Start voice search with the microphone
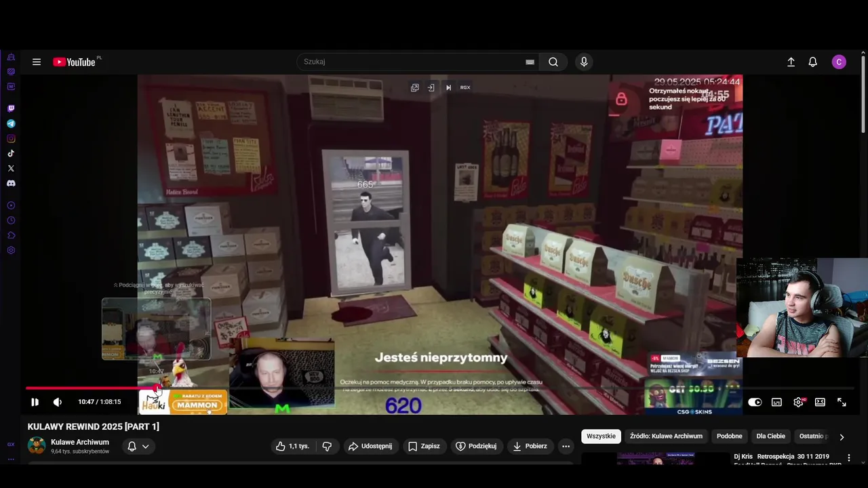This screenshot has width=868, height=488. coord(584,62)
